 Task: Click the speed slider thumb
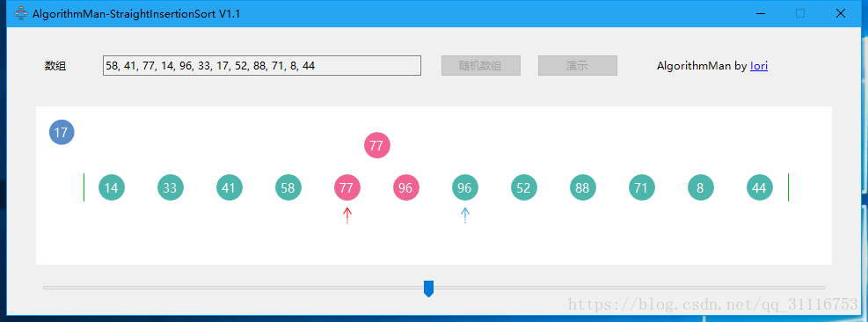(428, 289)
